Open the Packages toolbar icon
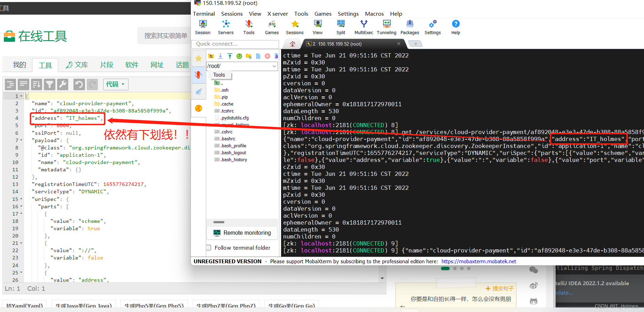The width and height of the screenshot is (644, 312). (410, 27)
